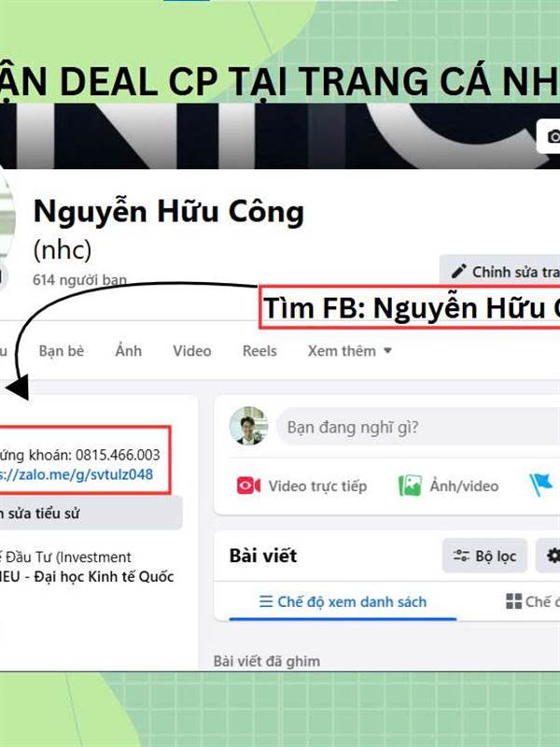
Task: Click the pencil icon for Chỉnh sửa trang
Action: 458,272
